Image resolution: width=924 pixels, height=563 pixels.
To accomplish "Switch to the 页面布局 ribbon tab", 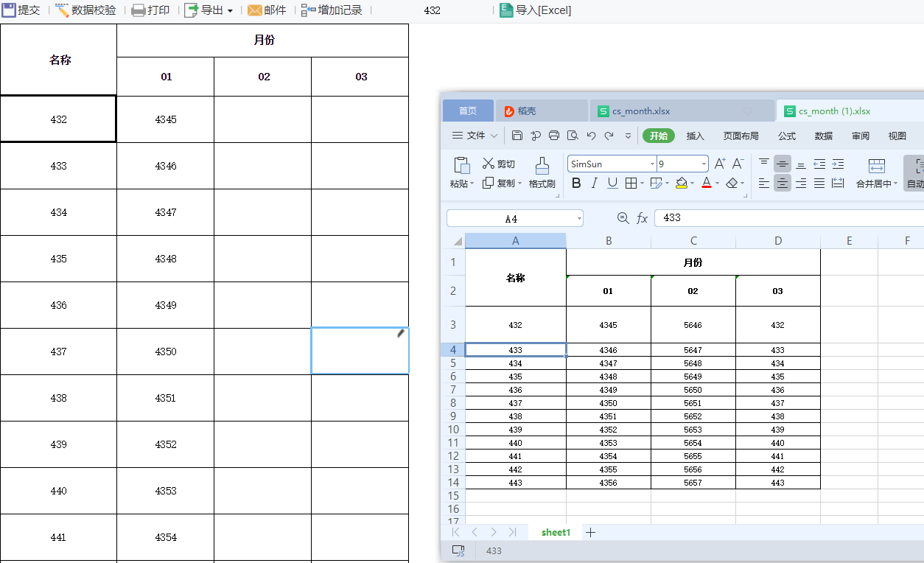I will pyautogui.click(x=741, y=136).
